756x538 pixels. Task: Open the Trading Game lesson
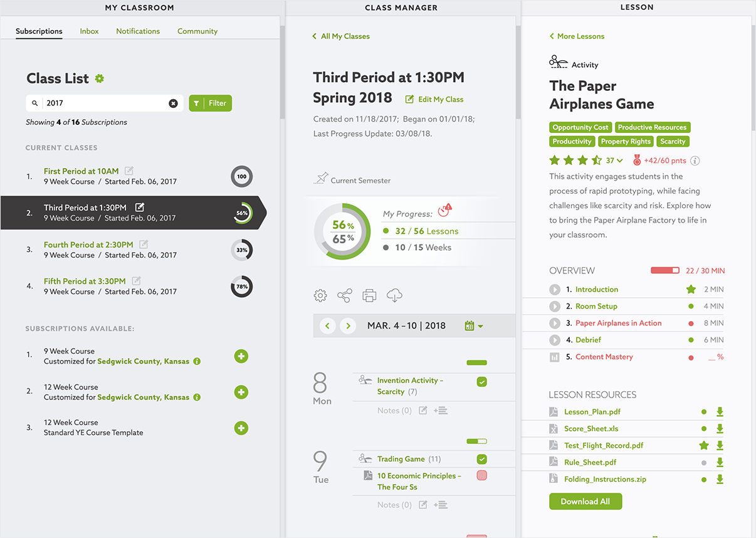(x=401, y=459)
